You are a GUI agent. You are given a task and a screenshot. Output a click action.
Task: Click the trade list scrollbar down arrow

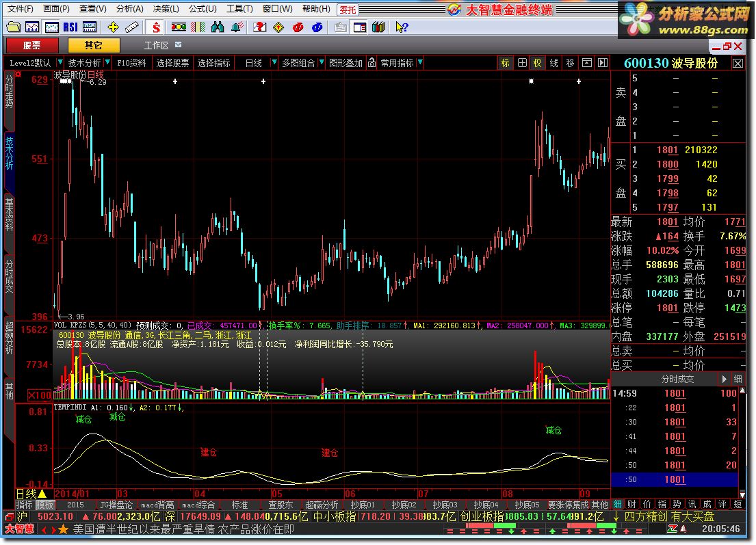click(x=742, y=495)
